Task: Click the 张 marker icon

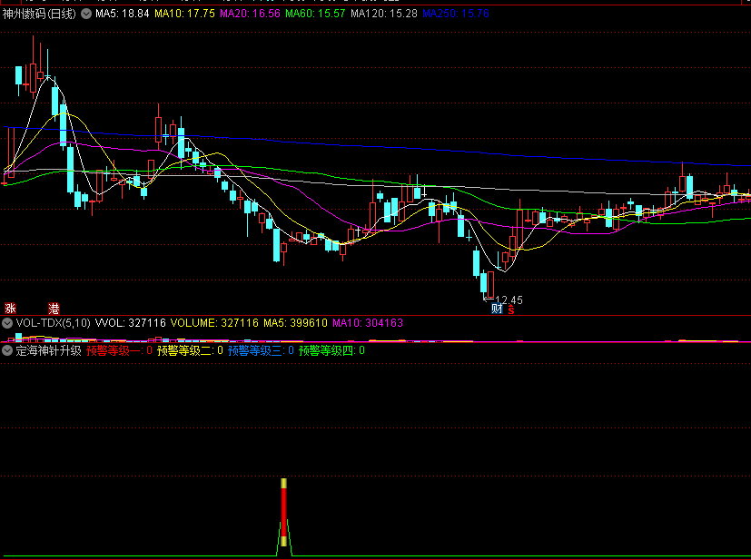Action: [x=10, y=309]
